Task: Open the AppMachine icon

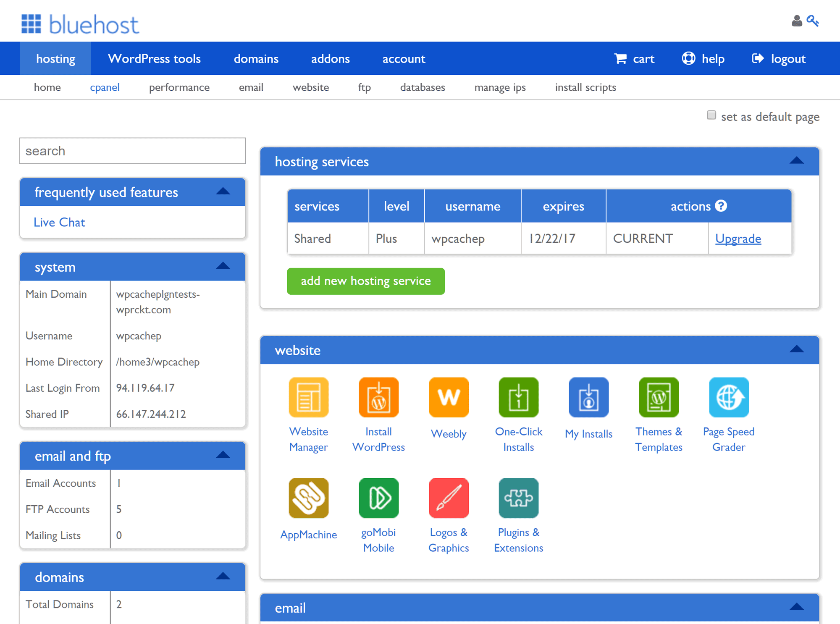Action: pos(309,498)
